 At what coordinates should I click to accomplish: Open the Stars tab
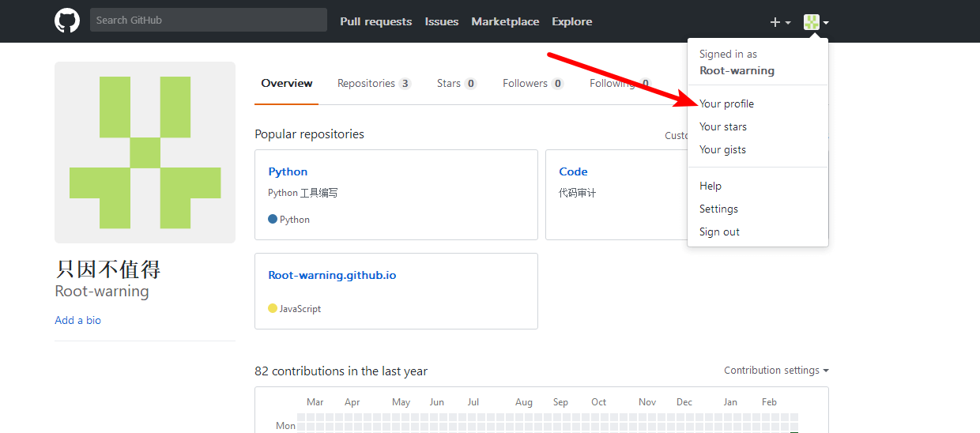[457, 83]
